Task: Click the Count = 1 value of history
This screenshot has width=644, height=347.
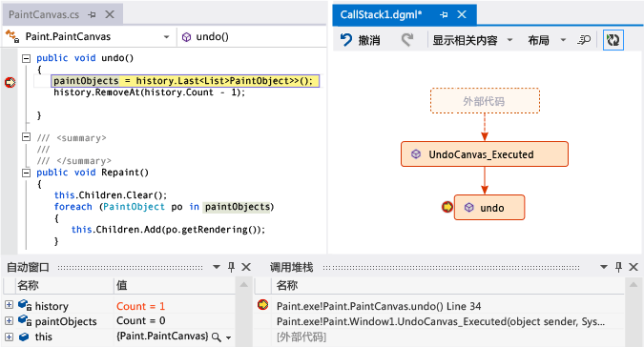Action: [x=140, y=306]
